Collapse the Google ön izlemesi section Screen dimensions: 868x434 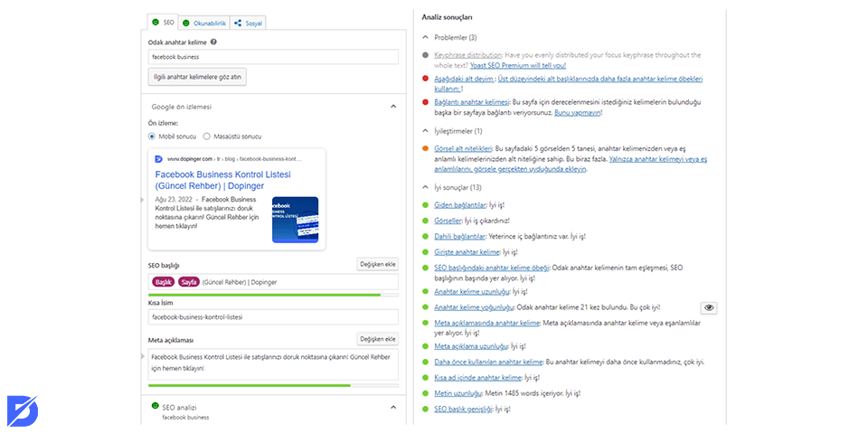point(393,107)
